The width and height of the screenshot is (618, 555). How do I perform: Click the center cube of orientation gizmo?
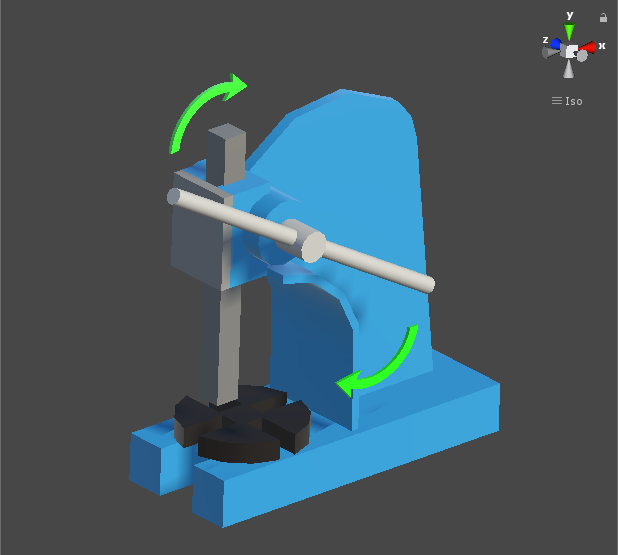571,51
